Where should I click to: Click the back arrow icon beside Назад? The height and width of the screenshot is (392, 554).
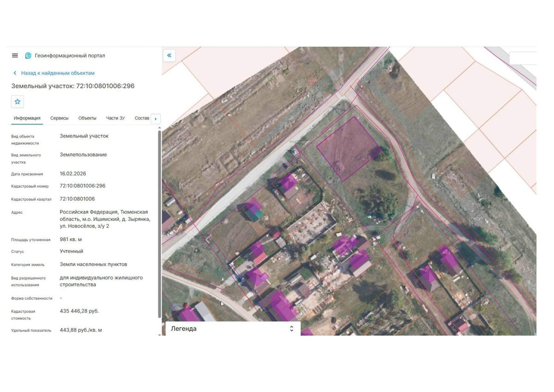pyautogui.click(x=15, y=73)
